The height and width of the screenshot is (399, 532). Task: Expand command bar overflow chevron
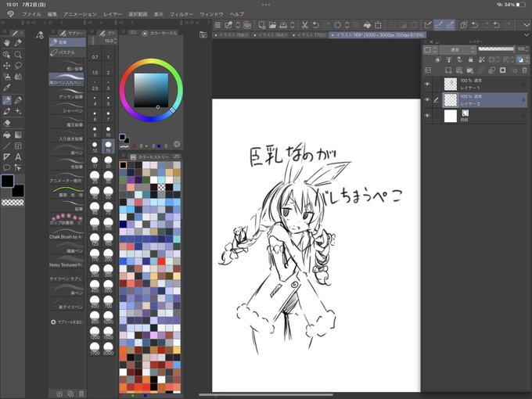point(527,25)
